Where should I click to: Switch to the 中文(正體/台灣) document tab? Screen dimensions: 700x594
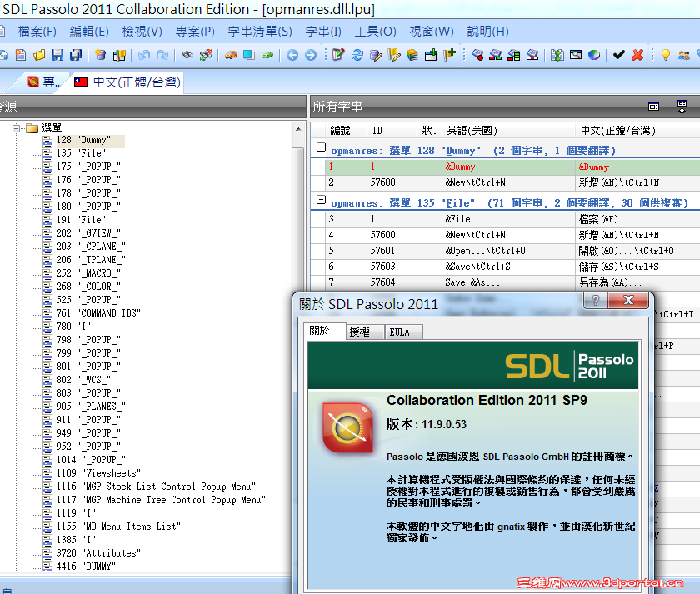click(127, 82)
